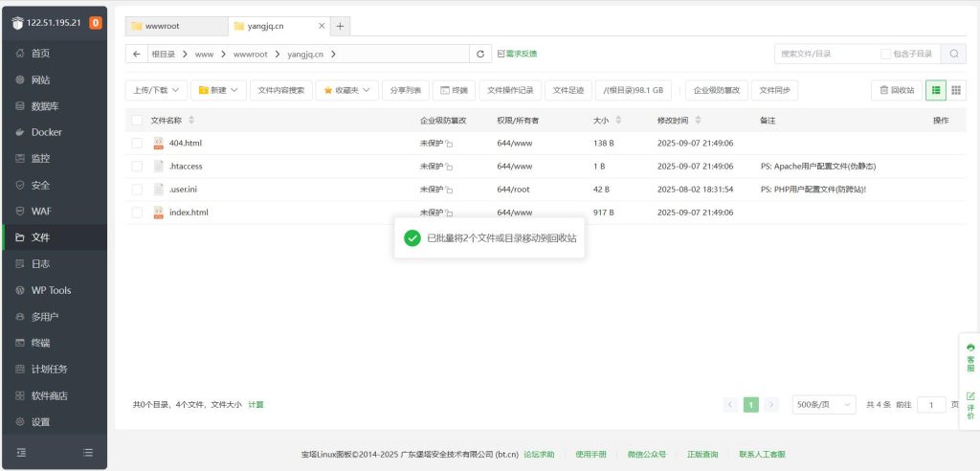Open the 上传/下载 dropdown
This screenshot has width=980, height=471.
(x=156, y=90)
